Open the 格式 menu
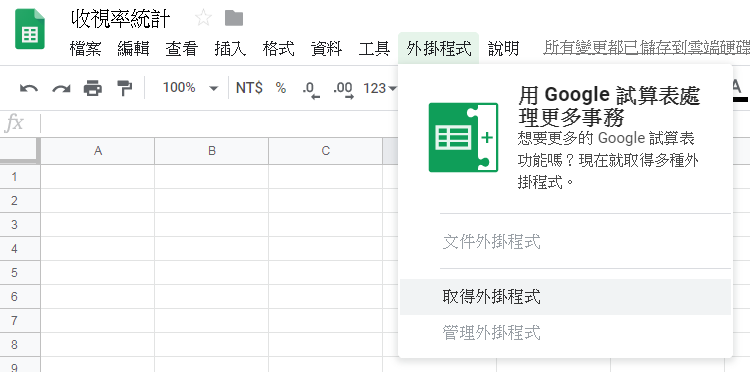750x372 pixels. [x=278, y=48]
